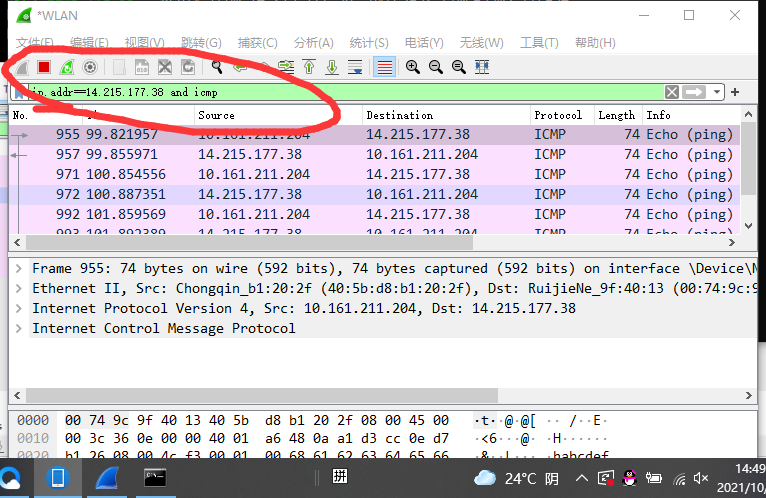This screenshot has width=766, height=498.
Task: Restart the current capture (green fin icon)
Action: (x=67, y=67)
